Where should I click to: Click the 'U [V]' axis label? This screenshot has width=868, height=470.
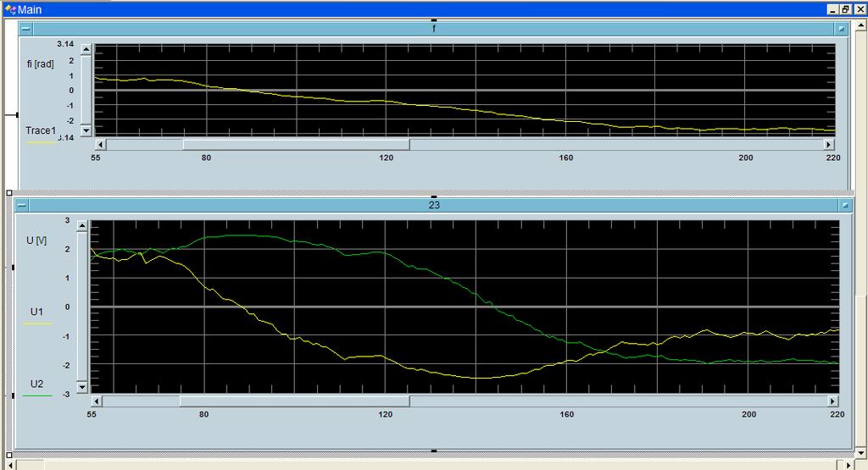point(36,241)
